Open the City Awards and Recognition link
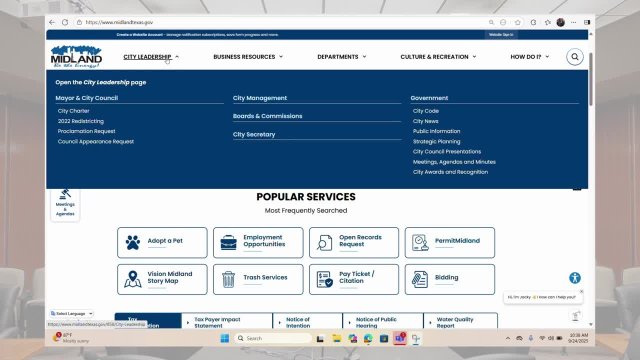This screenshot has height=360, width=640. 450,172
